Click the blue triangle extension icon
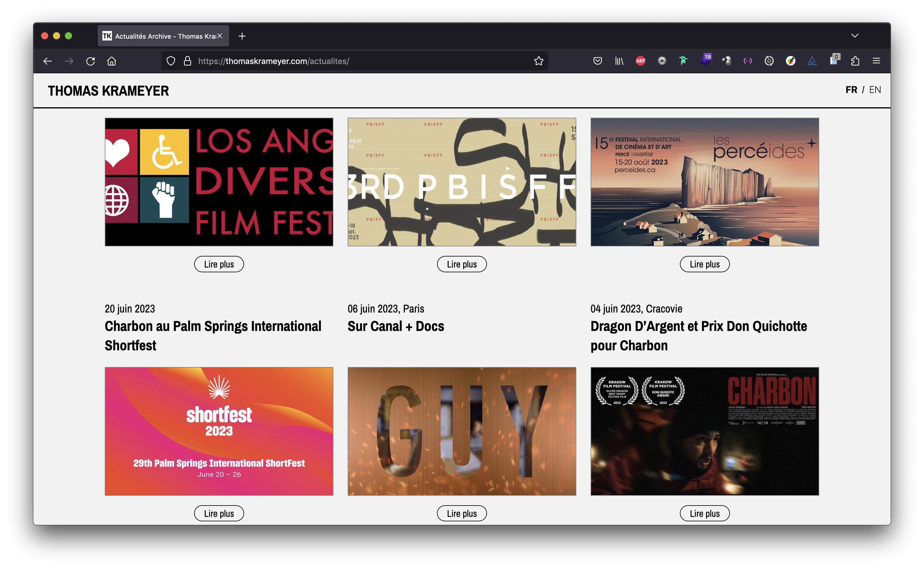The image size is (924, 569). point(812,61)
